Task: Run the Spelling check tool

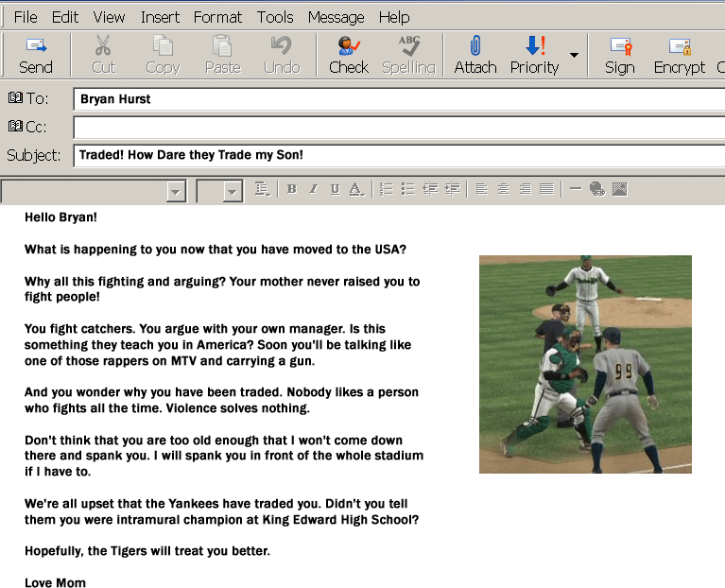Action: click(408, 55)
